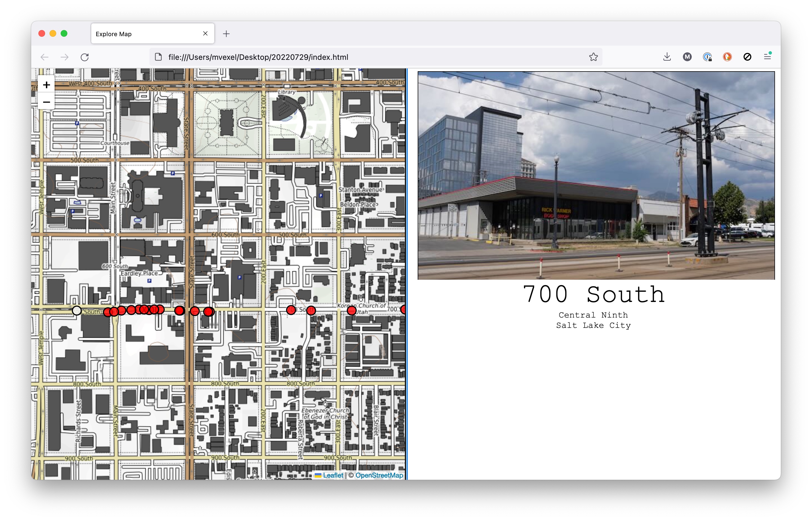Screen dimensions: 812x521
Task: Go back to the previous page
Action: (45, 57)
